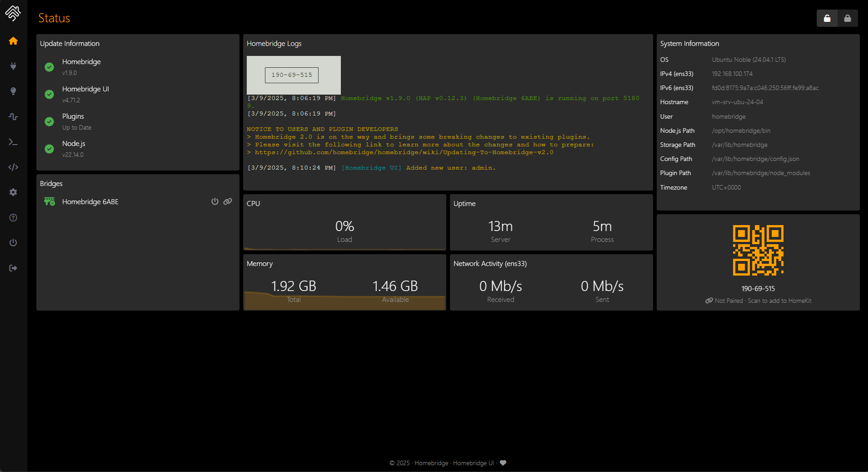Select Node.js path /opt/homebridge/bin
The width and height of the screenshot is (868, 472).
(x=741, y=131)
